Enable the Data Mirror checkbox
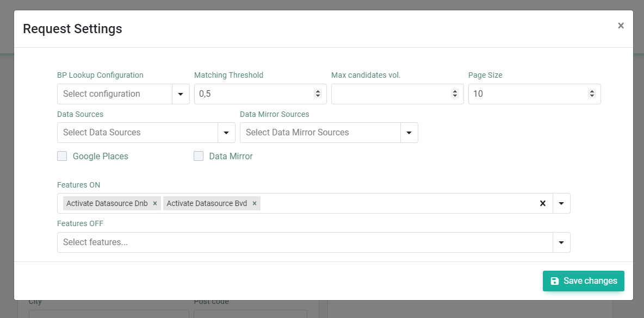The image size is (644, 318). [199, 156]
